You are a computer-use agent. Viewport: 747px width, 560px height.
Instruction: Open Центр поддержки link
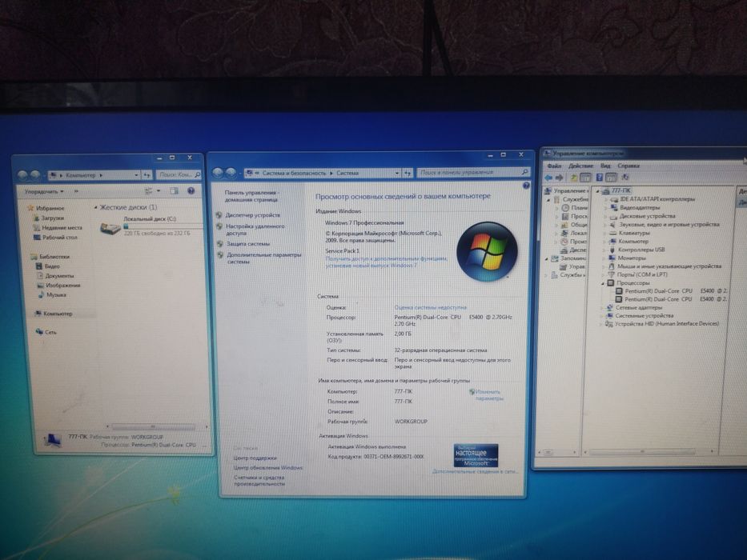pos(255,458)
